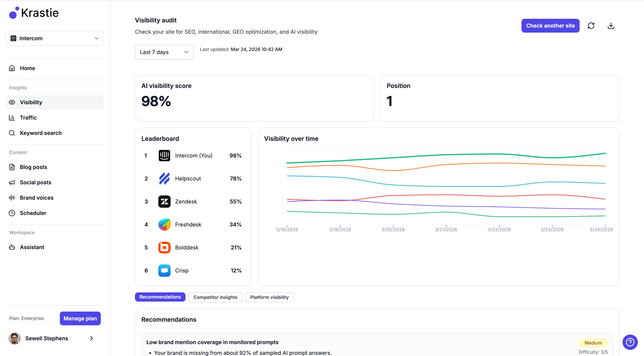Open the Traffic insights page

[x=55, y=117]
